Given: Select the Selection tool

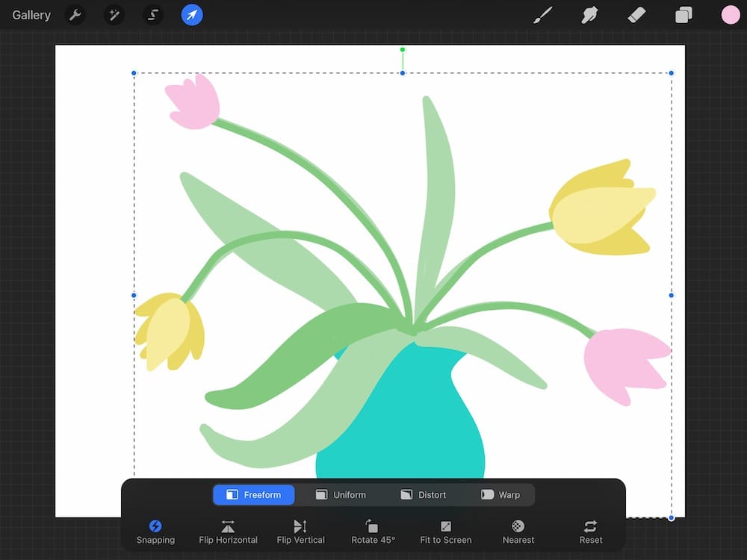Looking at the screenshot, I should 152,15.
